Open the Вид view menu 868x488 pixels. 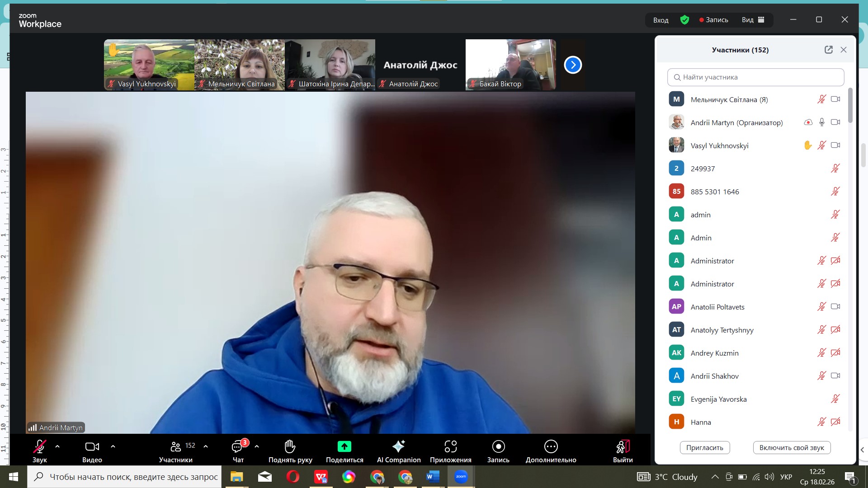[x=752, y=20]
